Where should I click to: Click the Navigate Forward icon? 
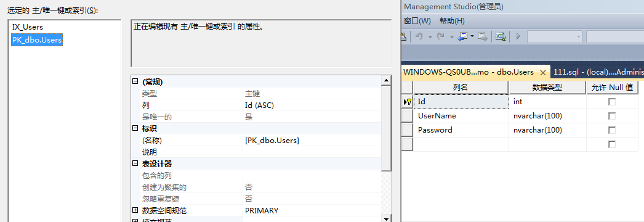(483, 36)
